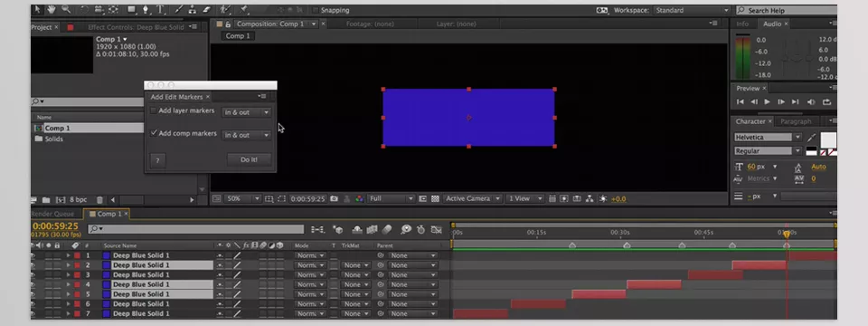Open the Workspace Standard dropdown
Screen dimensions: 868x326
coord(692,10)
